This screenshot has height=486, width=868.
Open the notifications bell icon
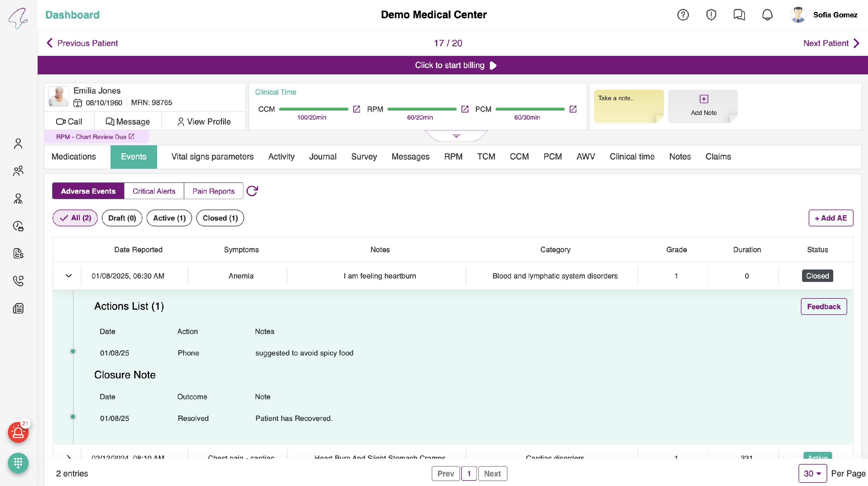click(x=767, y=15)
